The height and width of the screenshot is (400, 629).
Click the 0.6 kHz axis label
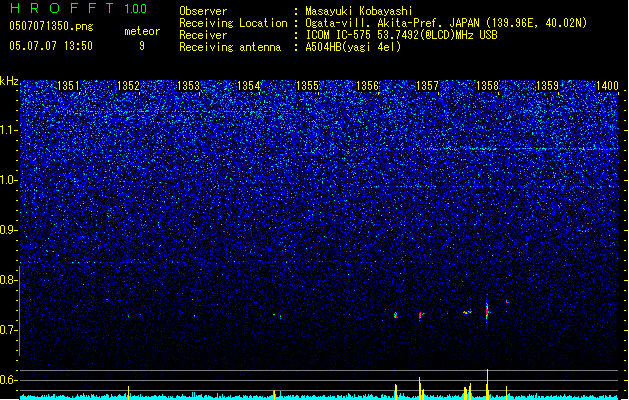[x=8, y=380]
